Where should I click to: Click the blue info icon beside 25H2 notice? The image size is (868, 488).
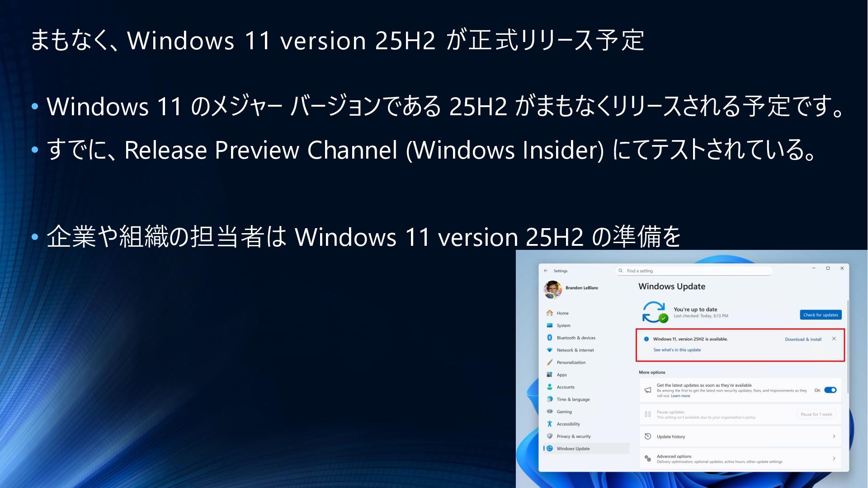tap(646, 339)
